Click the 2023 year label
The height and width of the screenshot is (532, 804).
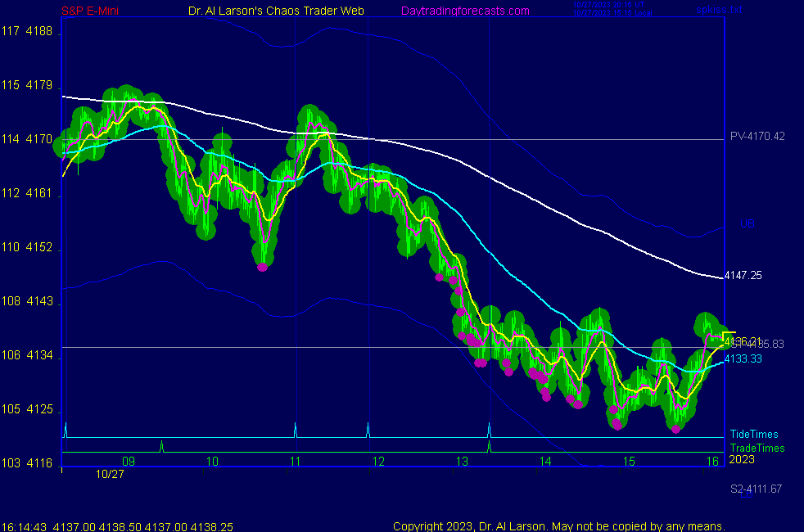(742, 459)
